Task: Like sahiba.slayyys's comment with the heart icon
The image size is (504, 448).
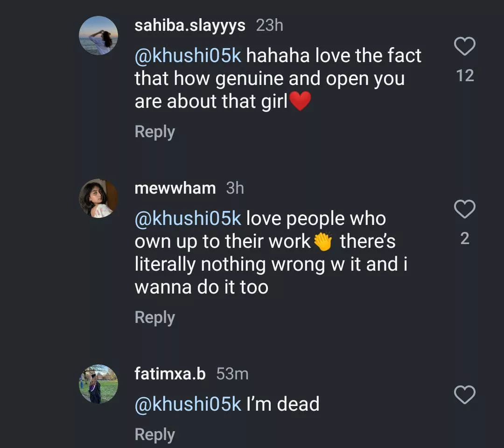Action: tap(464, 46)
